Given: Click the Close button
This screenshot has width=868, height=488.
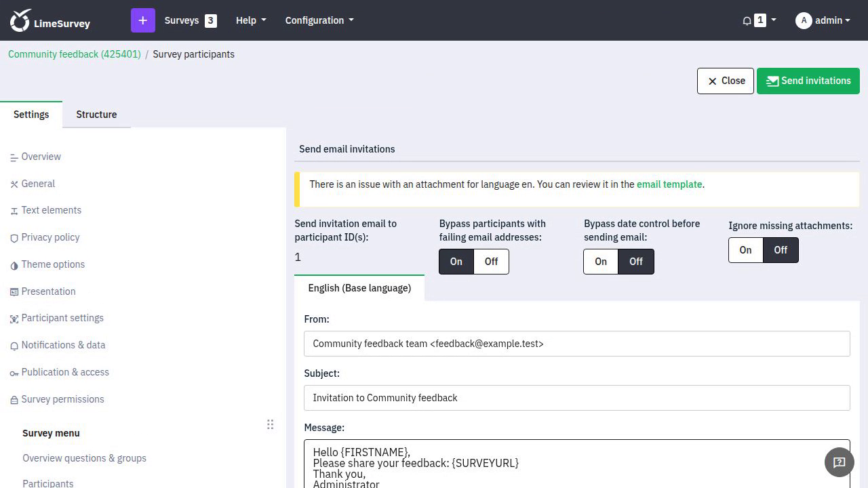Looking at the screenshot, I should pos(726,81).
